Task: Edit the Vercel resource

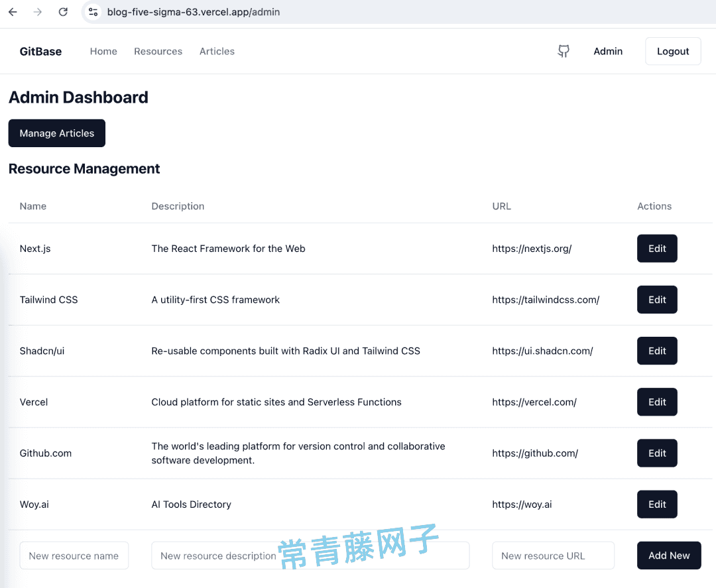Action: pos(657,402)
